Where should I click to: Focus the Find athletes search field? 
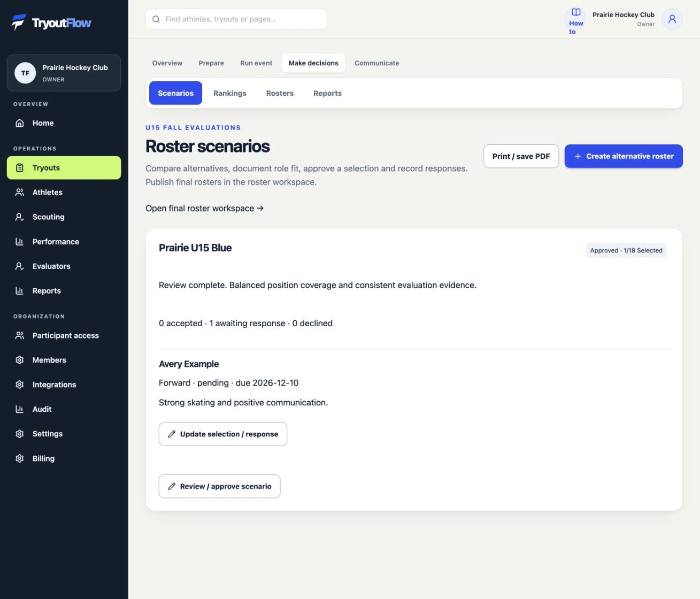[236, 19]
